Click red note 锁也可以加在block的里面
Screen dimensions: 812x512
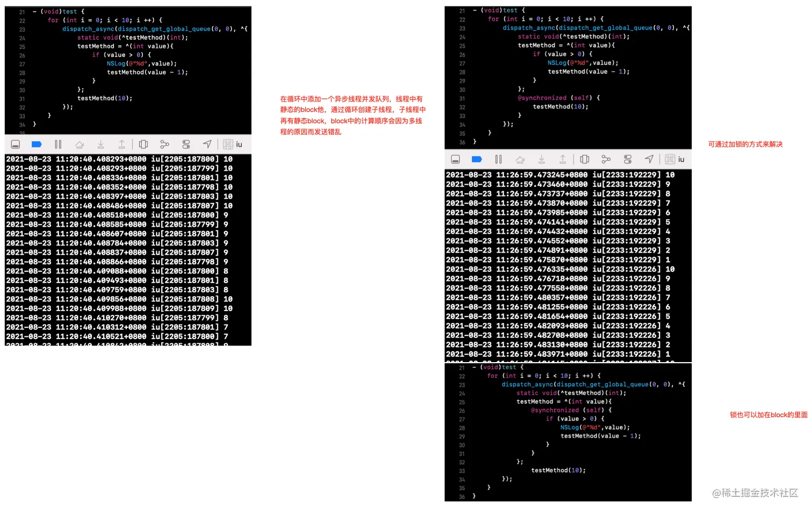point(769,415)
